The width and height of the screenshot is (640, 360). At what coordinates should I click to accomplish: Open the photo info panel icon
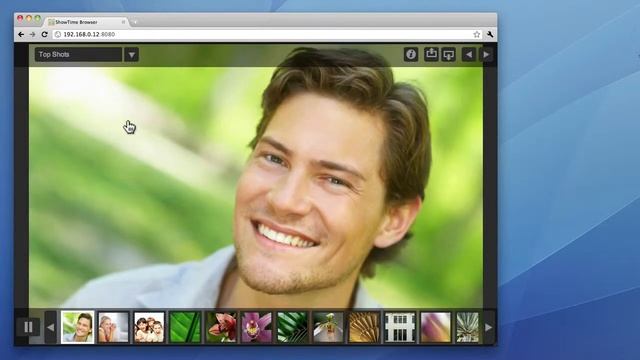(411, 54)
